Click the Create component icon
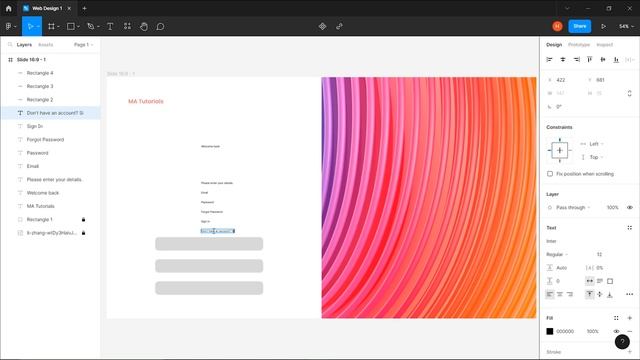Screen dimensions: 640x360 (322, 27)
